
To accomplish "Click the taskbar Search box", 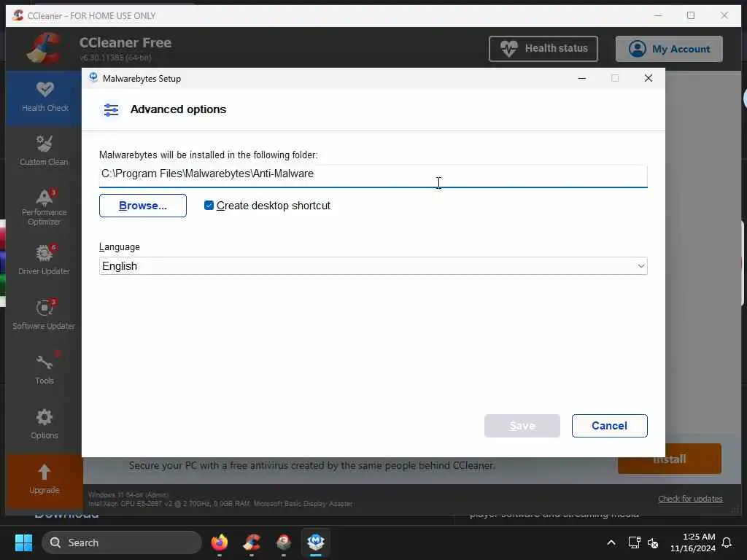I will tap(122, 542).
